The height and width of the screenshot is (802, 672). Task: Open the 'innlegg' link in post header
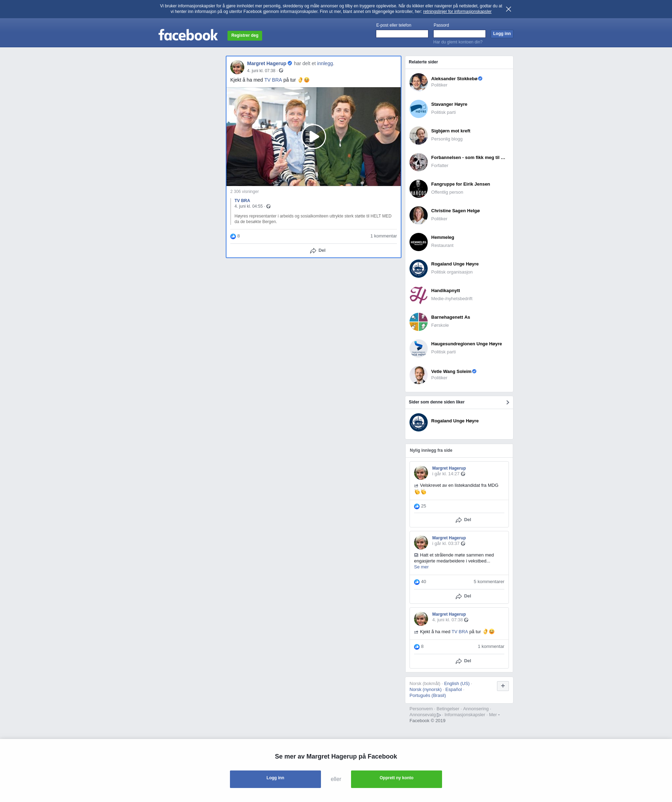click(x=325, y=63)
